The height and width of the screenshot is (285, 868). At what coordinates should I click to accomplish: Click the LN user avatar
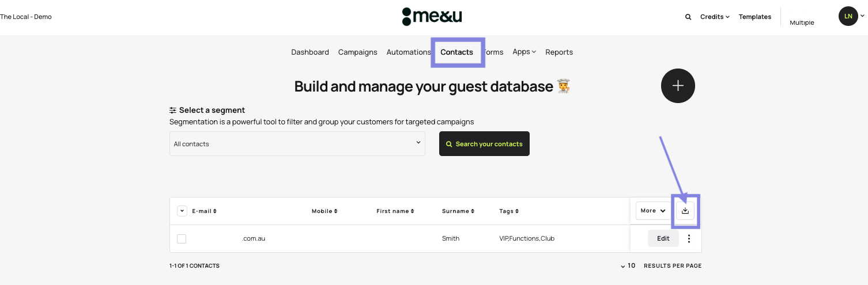848,16
